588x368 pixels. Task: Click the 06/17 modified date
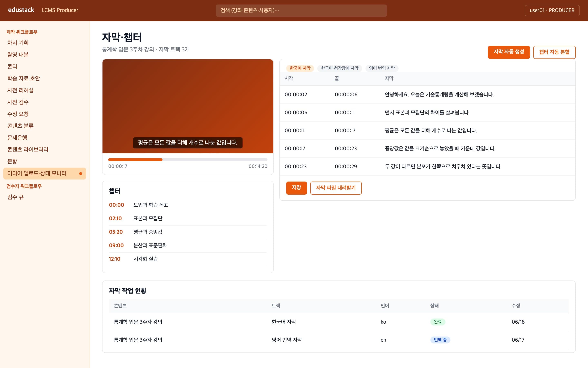[x=518, y=340]
